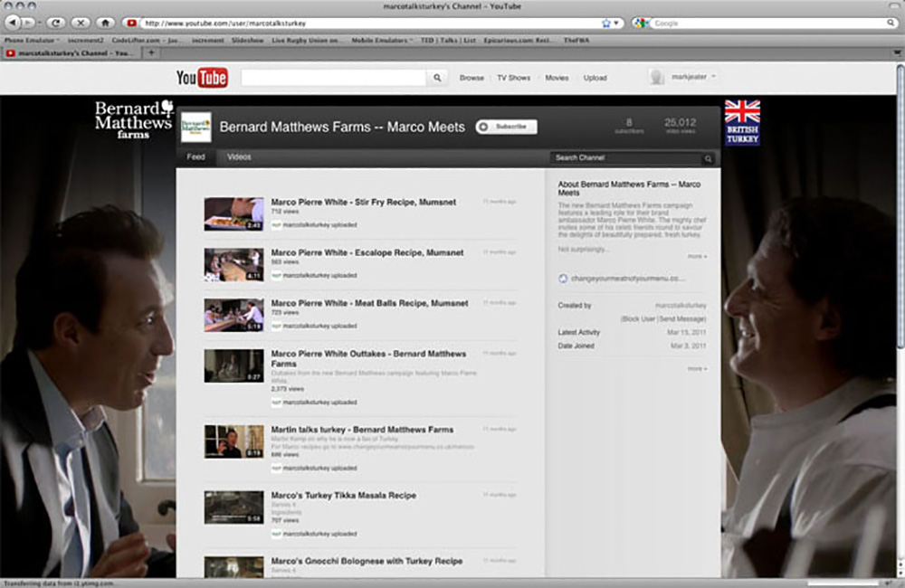Click the Upload link in YouTube header
This screenshot has width=905, height=588.
point(595,79)
